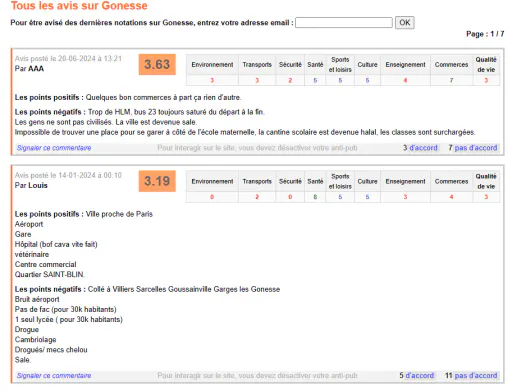Click author name AAA
Image resolution: width=512 pixels, height=391 pixels.
click(x=36, y=69)
